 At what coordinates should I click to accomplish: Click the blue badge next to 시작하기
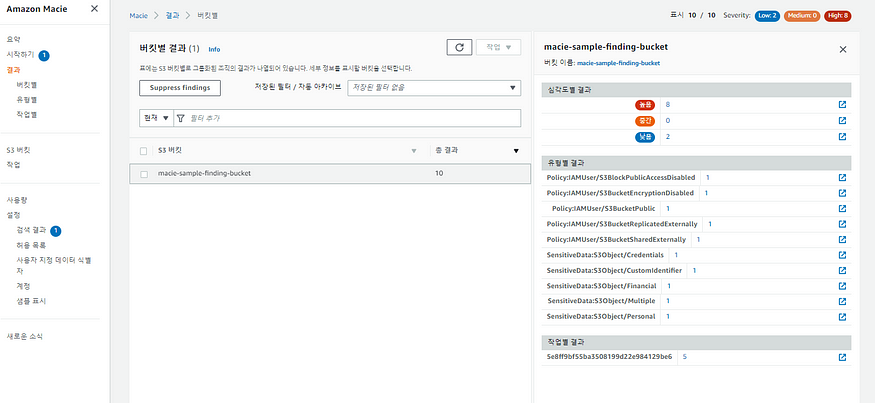pos(44,55)
